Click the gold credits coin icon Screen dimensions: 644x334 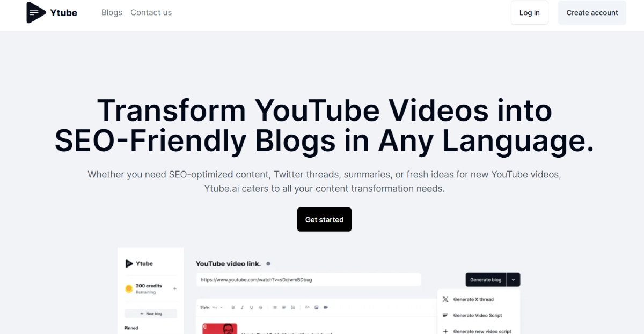pos(129,289)
